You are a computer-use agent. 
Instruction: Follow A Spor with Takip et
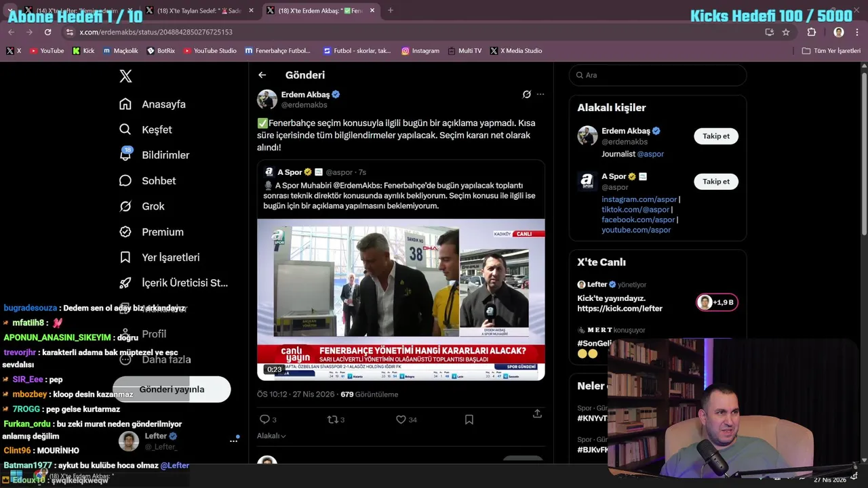click(716, 182)
